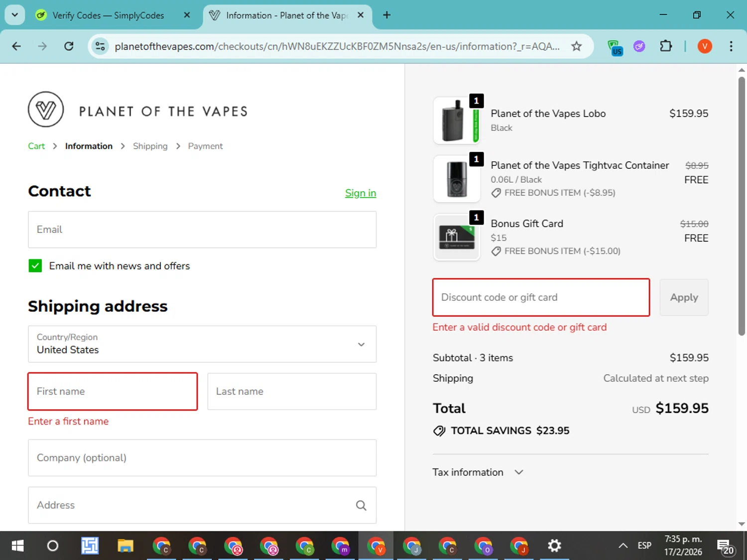Click the gift card FREE BONUS ITEM tag icon

496,251
